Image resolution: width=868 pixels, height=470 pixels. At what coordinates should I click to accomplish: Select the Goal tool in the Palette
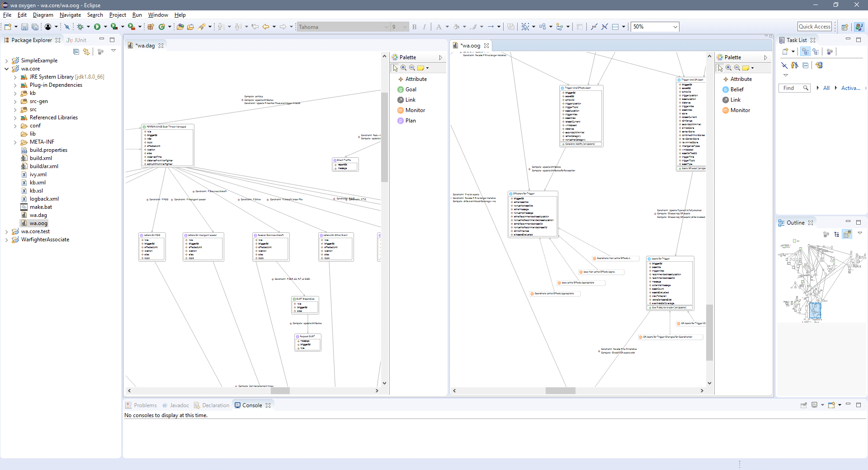click(x=410, y=89)
